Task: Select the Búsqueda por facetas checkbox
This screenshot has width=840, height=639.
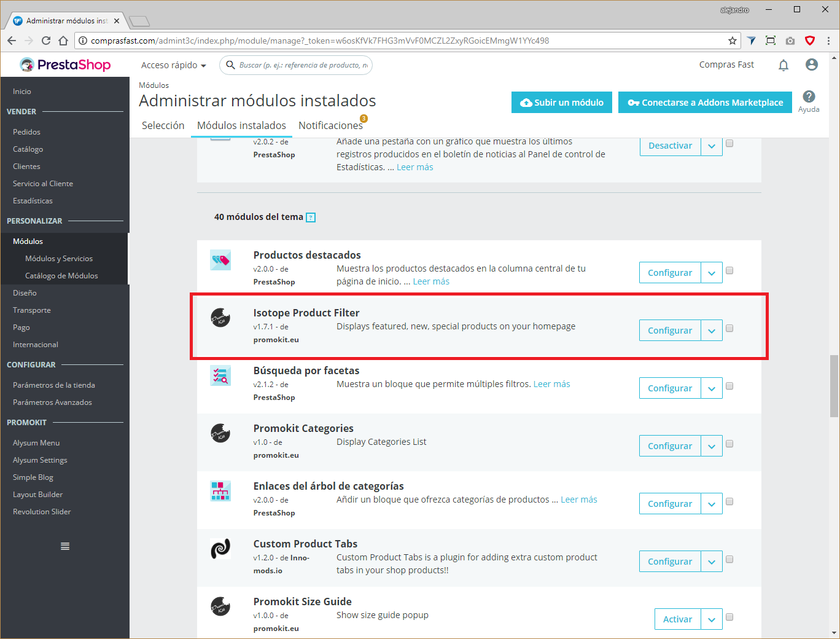Action: coord(729,386)
